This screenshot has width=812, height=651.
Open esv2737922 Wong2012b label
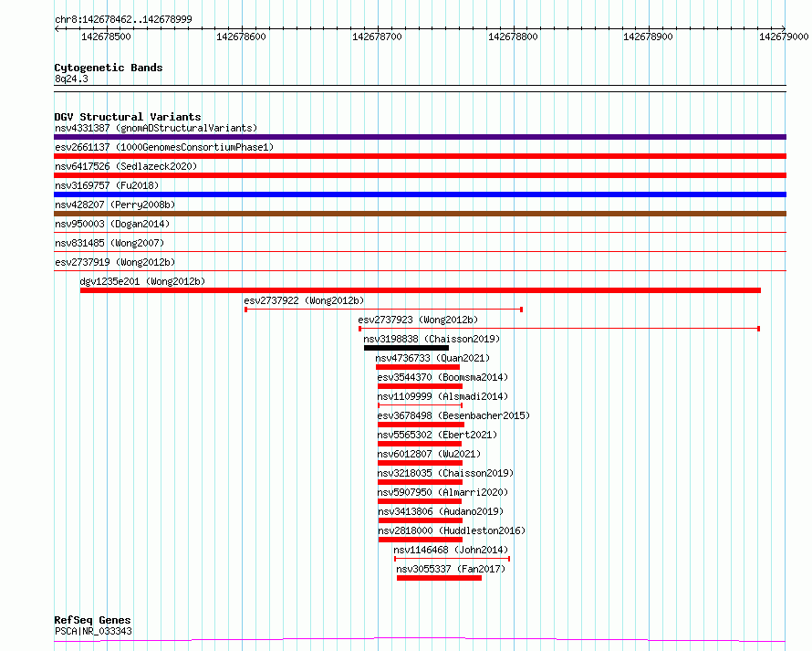pos(304,300)
